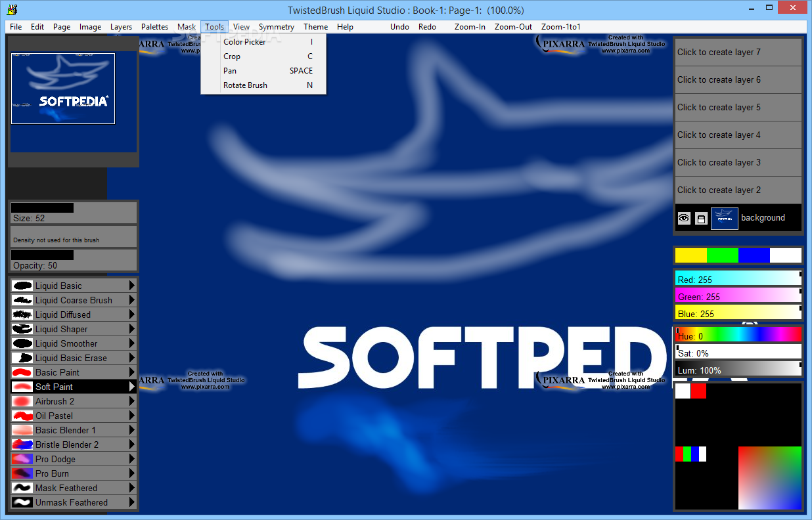812x520 pixels.
Task: Select the Oil Pastel brush icon
Action: [22, 416]
